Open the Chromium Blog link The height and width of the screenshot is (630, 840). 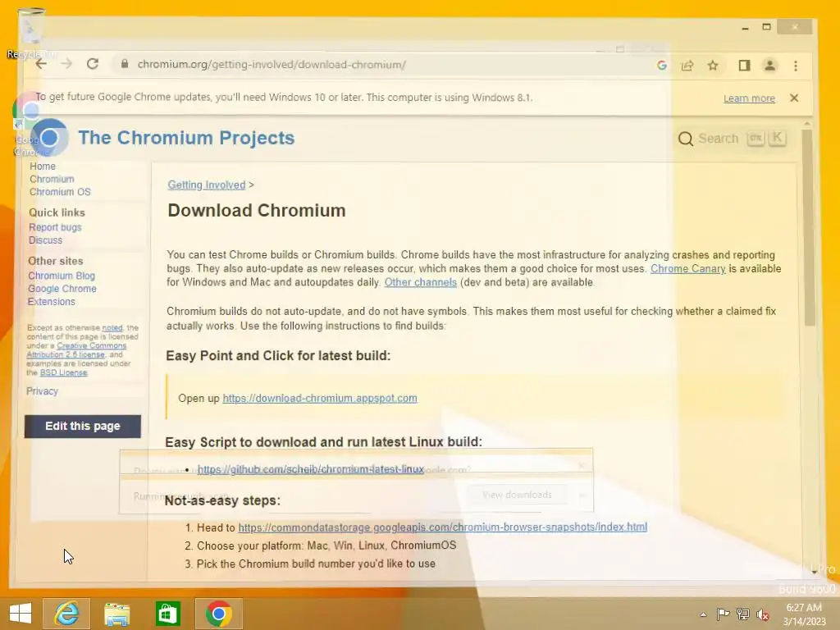point(62,276)
